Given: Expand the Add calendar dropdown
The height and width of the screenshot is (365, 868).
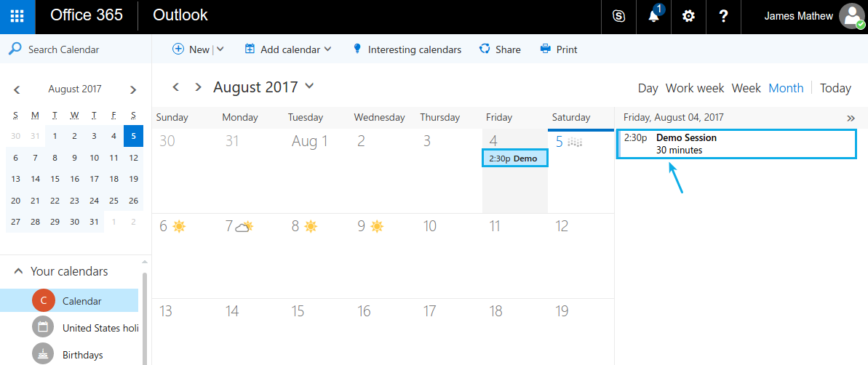Looking at the screenshot, I should [x=327, y=49].
